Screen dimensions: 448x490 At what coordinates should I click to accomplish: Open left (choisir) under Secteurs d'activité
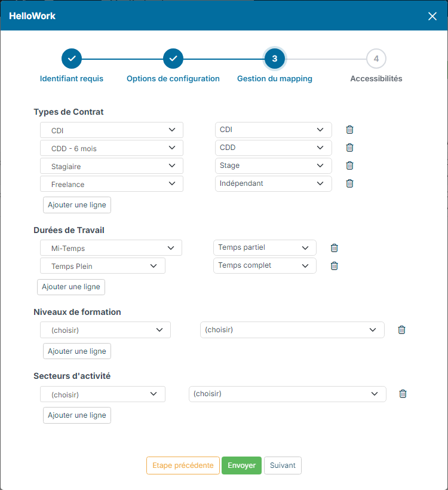103,394
